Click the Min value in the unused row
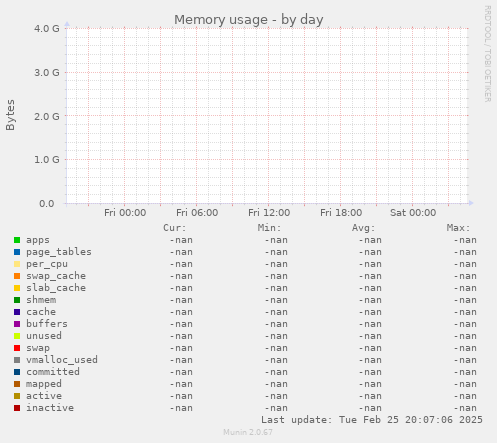The height and width of the screenshot is (443, 497). pos(276,336)
